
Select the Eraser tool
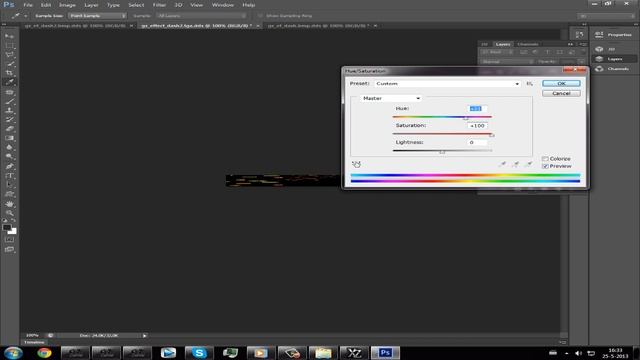[x=9, y=129]
